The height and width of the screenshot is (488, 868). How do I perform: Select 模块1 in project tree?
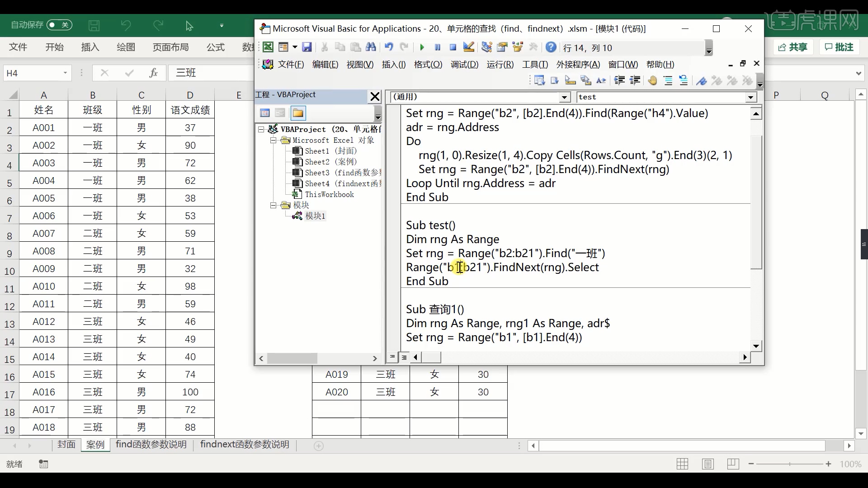[x=315, y=216]
